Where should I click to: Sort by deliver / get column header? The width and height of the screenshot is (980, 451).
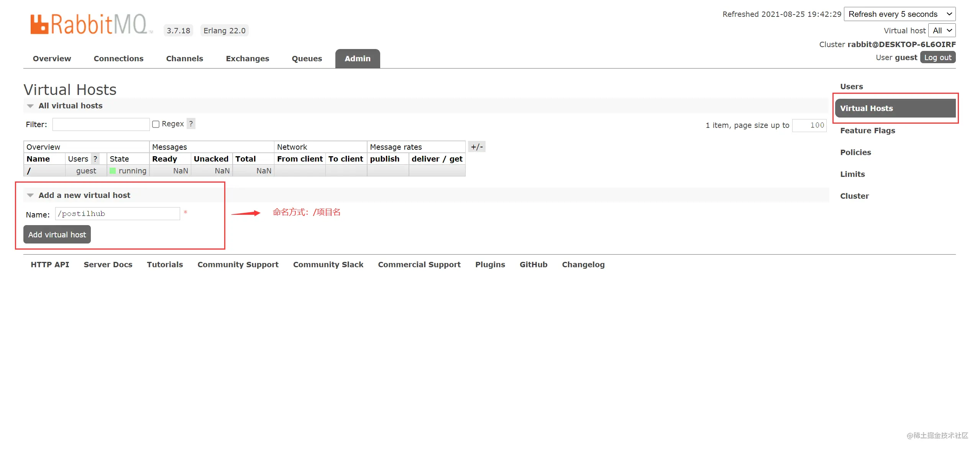(x=437, y=159)
